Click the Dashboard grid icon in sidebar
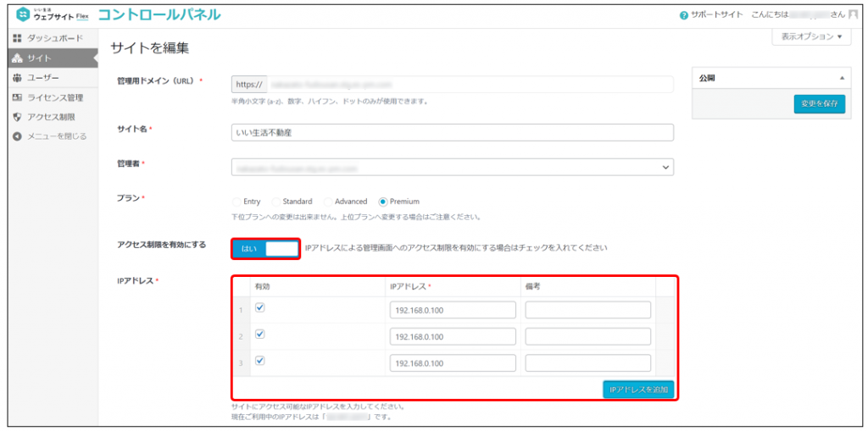 pyautogui.click(x=17, y=39)
